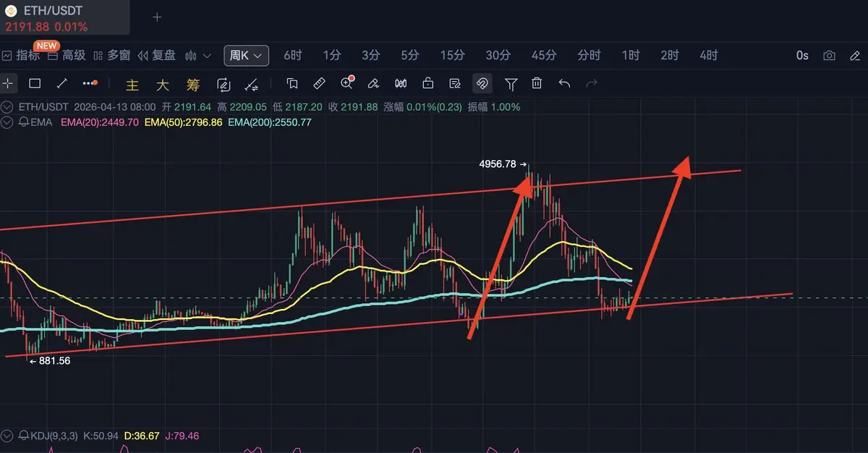868x453 pixels.
Task: Click the filter funnel icon
Action: (511, 84)
